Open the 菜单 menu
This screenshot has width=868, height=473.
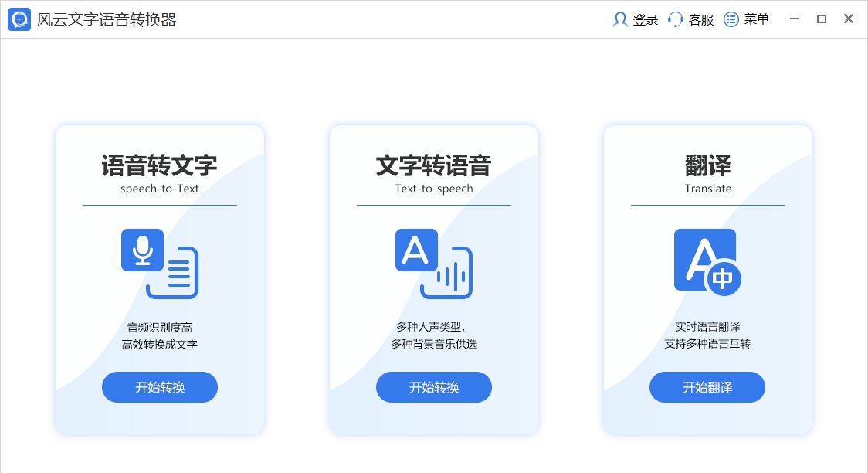point(756,19)
